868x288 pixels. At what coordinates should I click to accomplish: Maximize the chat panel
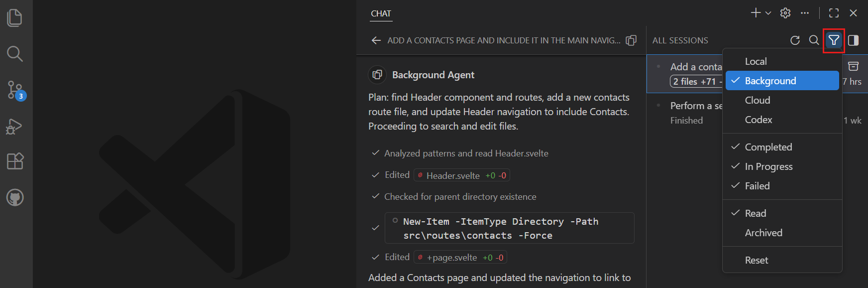click(x=834, y=13)
